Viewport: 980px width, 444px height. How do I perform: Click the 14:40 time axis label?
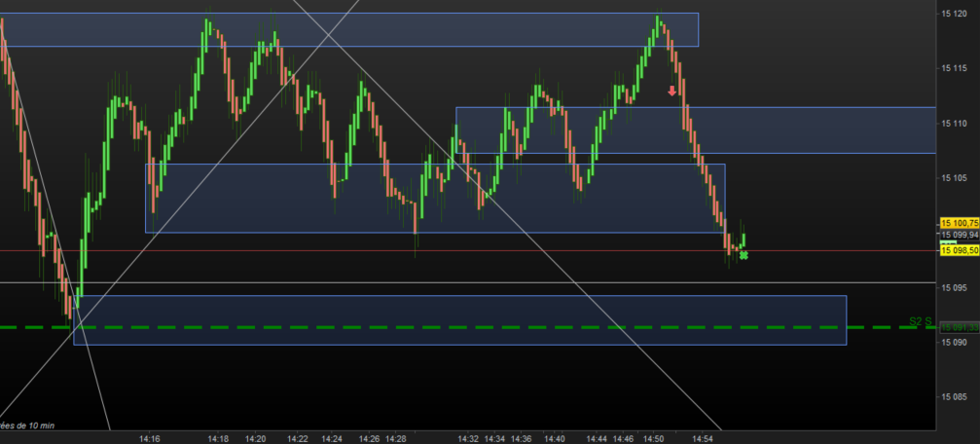click(555, 439)
